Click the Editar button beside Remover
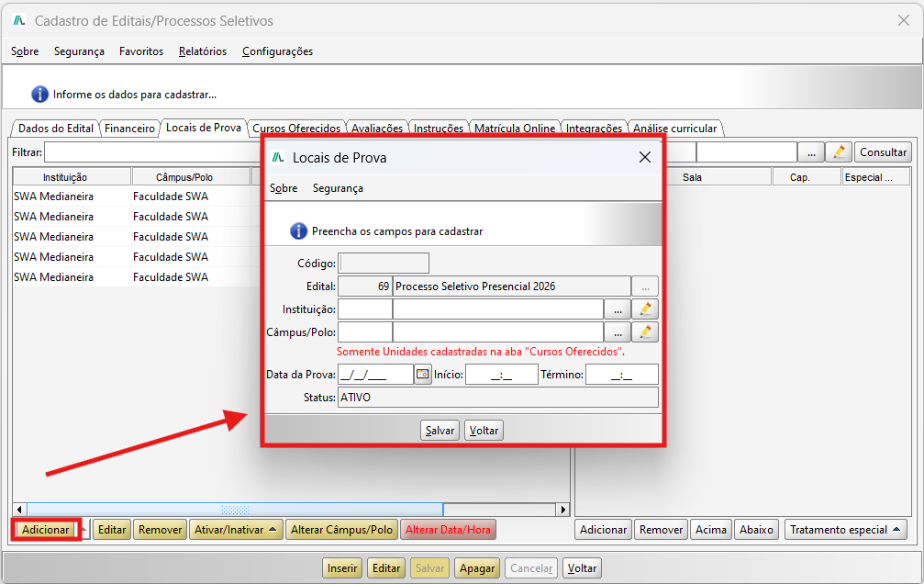 coord(112,530)
